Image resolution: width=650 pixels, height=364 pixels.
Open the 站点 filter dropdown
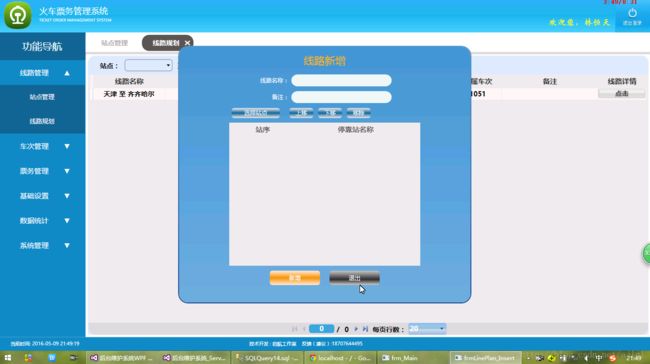click(148, 66)
